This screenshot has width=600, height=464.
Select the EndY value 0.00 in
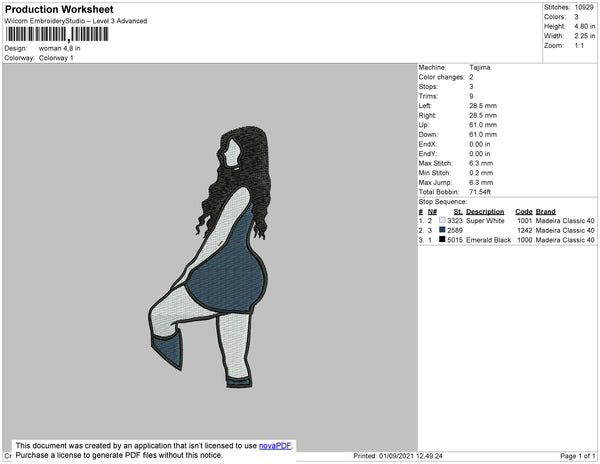click(x=480, y=154)
